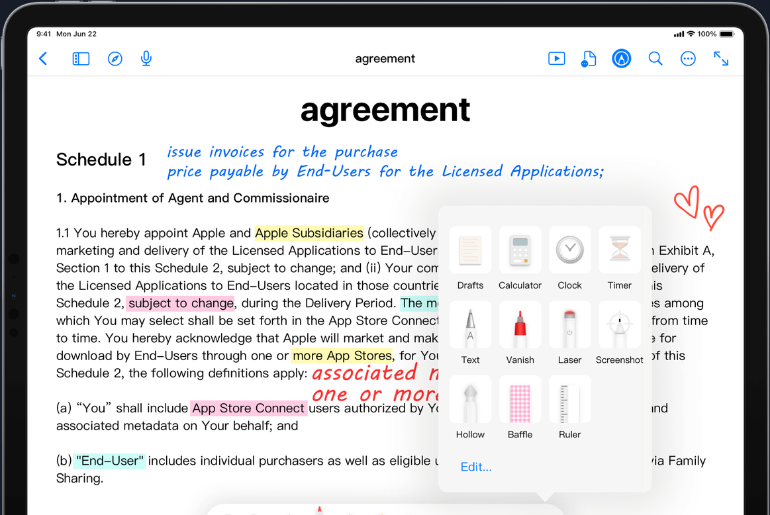
Task: Tap the add page document icon
Action: pos(588,59)
